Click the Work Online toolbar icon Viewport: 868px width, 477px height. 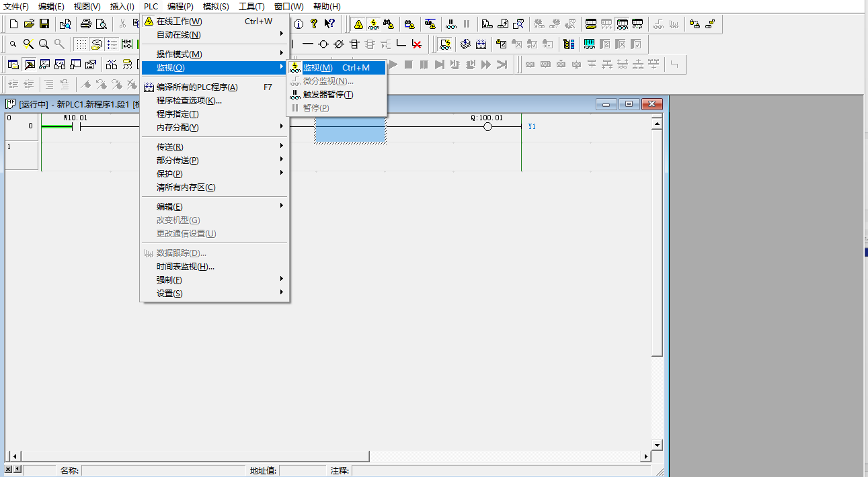(x=358, y=24)
